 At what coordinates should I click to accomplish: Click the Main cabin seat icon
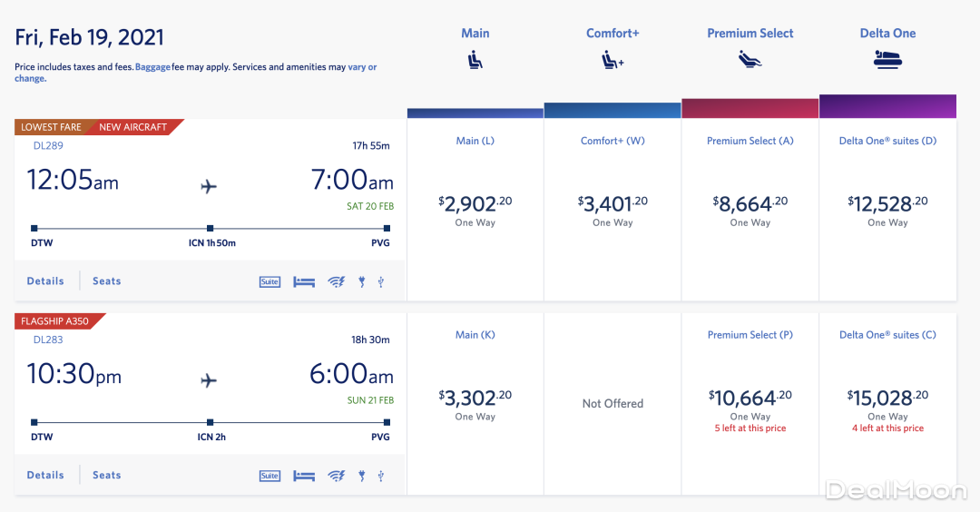(x=475, y=61)
